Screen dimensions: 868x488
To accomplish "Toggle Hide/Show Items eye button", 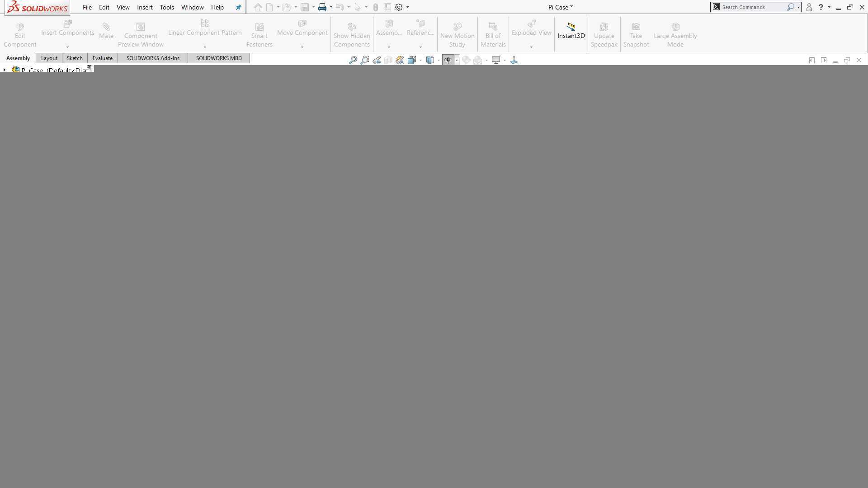I will click(x=448, y=60).
